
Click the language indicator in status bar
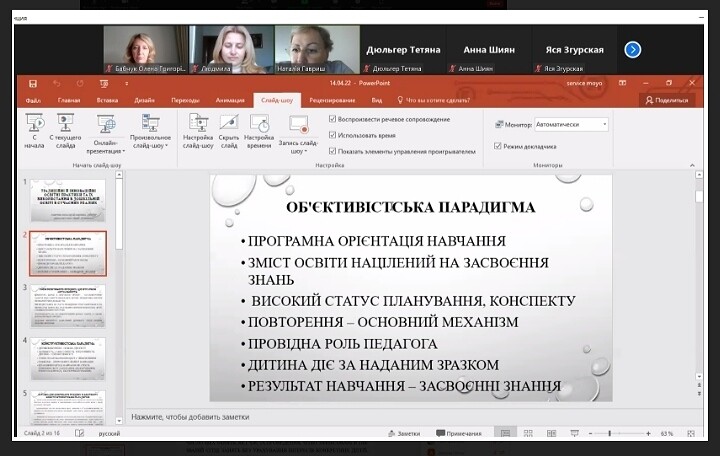click(109, 433)
